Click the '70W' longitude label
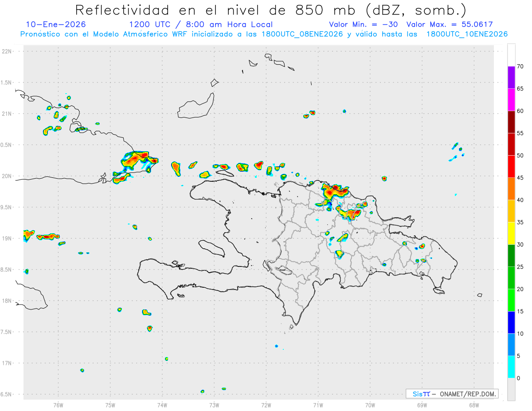 (x=370, y=405)
